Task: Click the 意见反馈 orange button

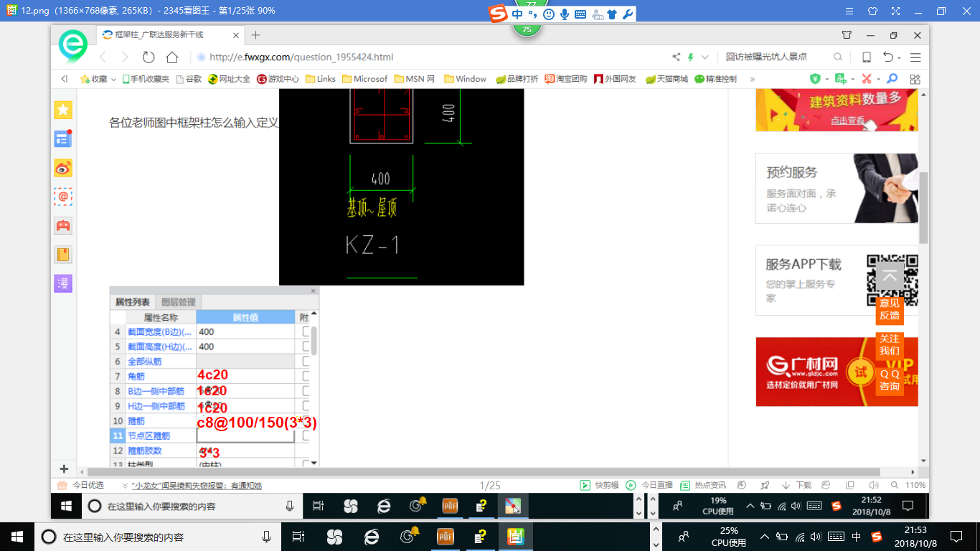Action: (x=890, y=309)
